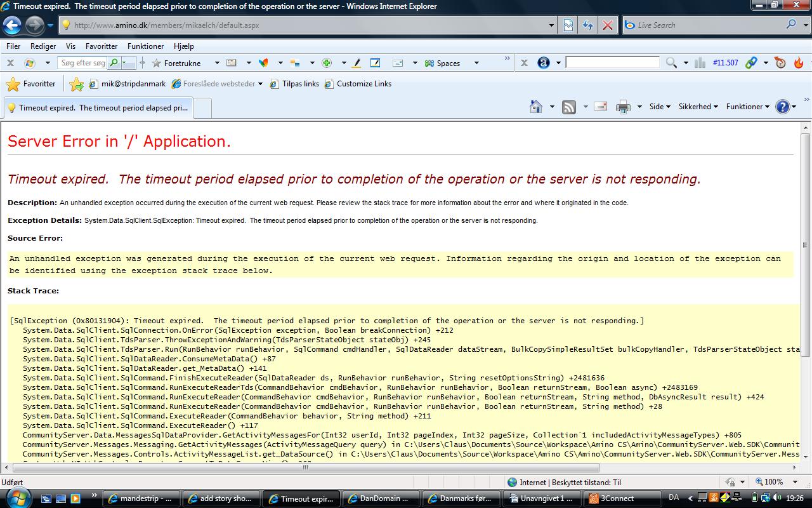The width and height of the screenshot is (812, 508).
Task: Open the Funktioner menu in menu bar
Action: point(145,46)
